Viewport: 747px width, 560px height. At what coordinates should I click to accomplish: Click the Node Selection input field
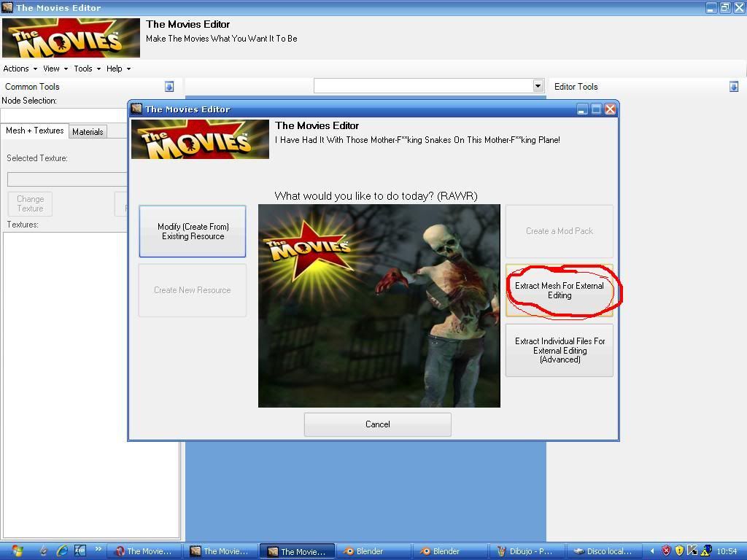[64, 115]
